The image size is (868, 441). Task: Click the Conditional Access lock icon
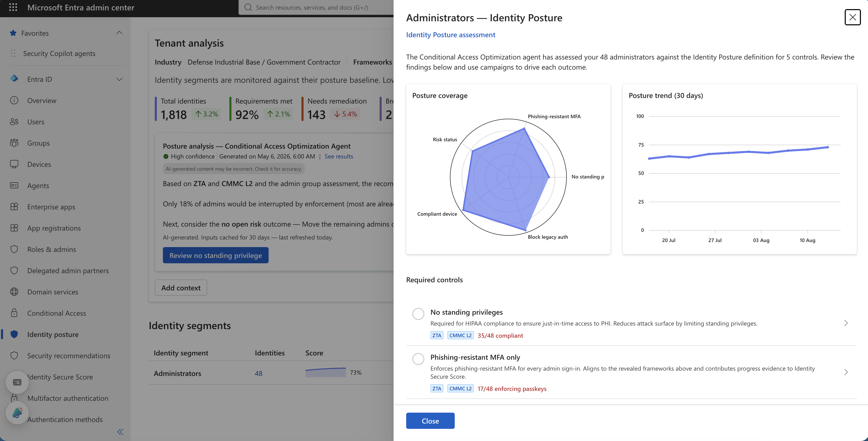14,313
